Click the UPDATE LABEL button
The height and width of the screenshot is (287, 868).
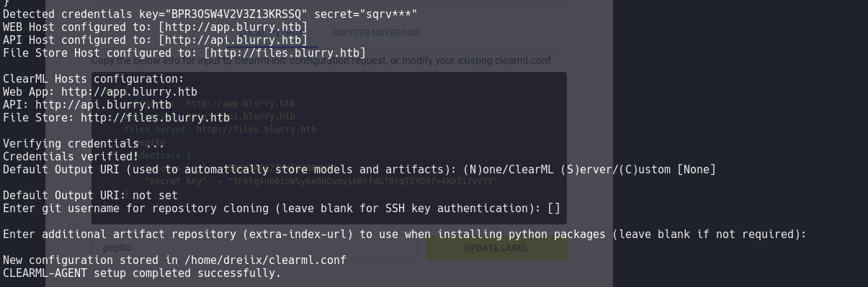[496, 248]
